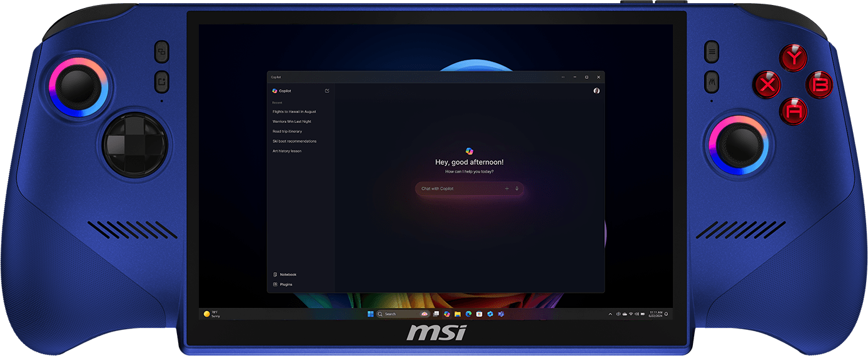Open notifications via the bell icon
This screenshot has width=868, height=356.
666,314
